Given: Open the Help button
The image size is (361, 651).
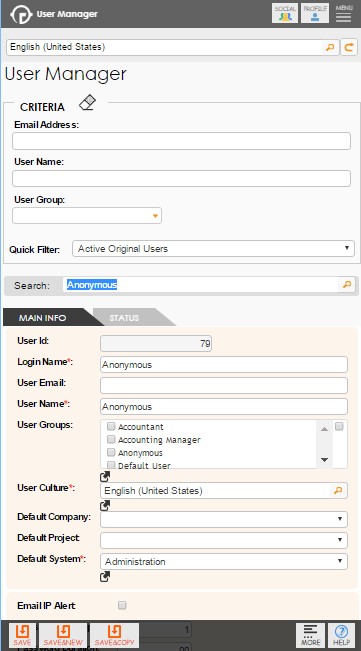Looking at the screenshot, I should coord(341,635).
